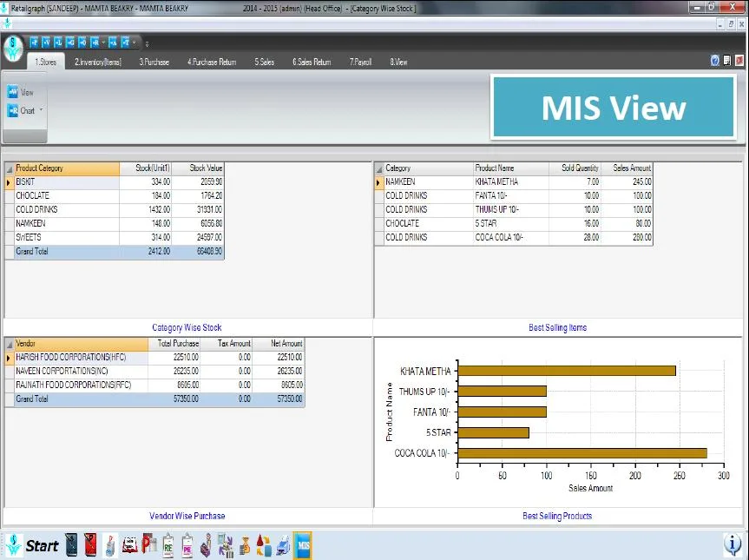This screenshot has height=560, width=749.
Task: Click the KHATA METHA bar in chart
Action: [567, 371]
